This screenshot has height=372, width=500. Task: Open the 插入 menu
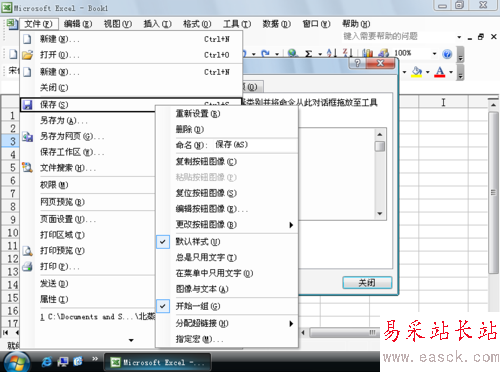157,24
